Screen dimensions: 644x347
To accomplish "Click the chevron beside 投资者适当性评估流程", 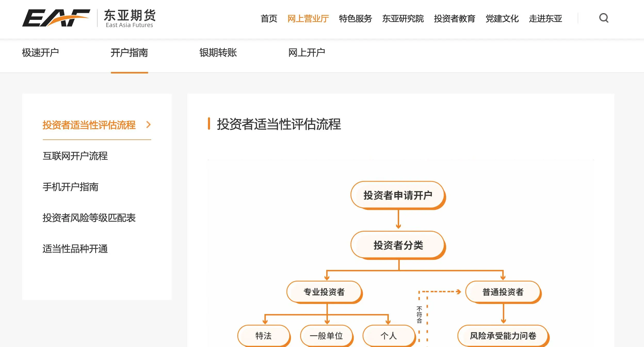I will tap(148, 125).
